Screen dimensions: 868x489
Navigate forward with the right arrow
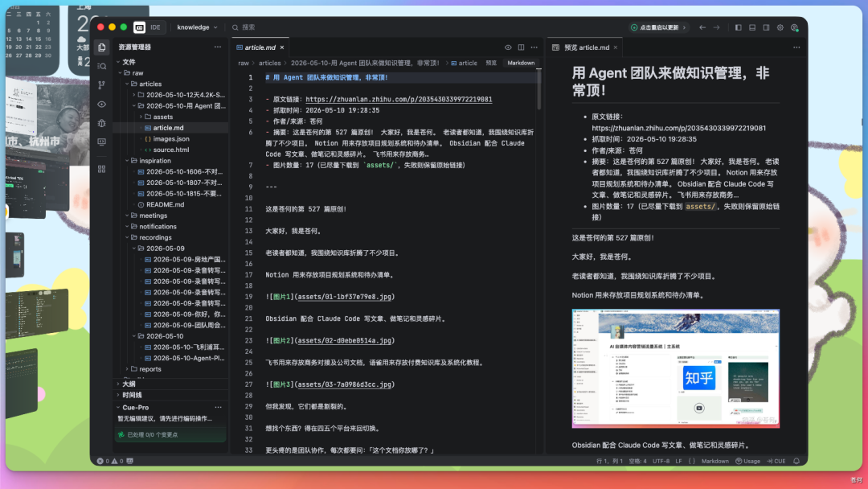[716, 27]
